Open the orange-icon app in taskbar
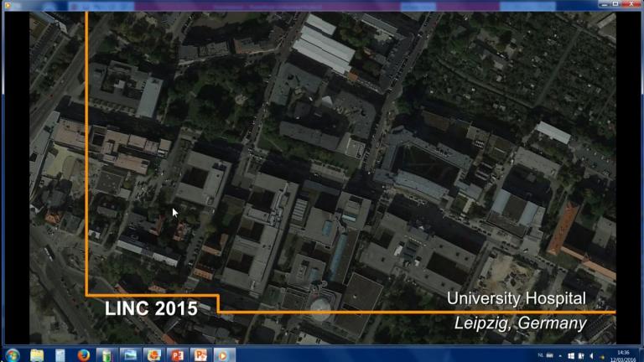Image resolution: width=644 pixels, height=362 pixels. tap(153, 355)
